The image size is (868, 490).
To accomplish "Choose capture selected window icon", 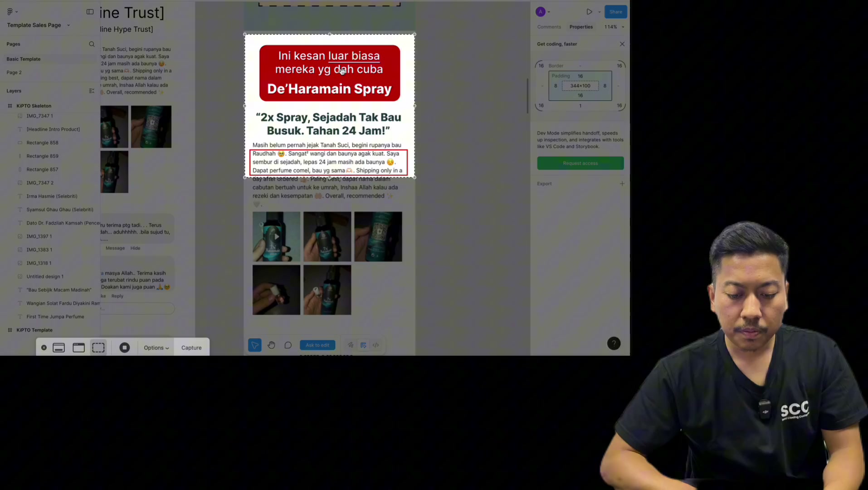I will pyautogui.click(x=78, y=348).
